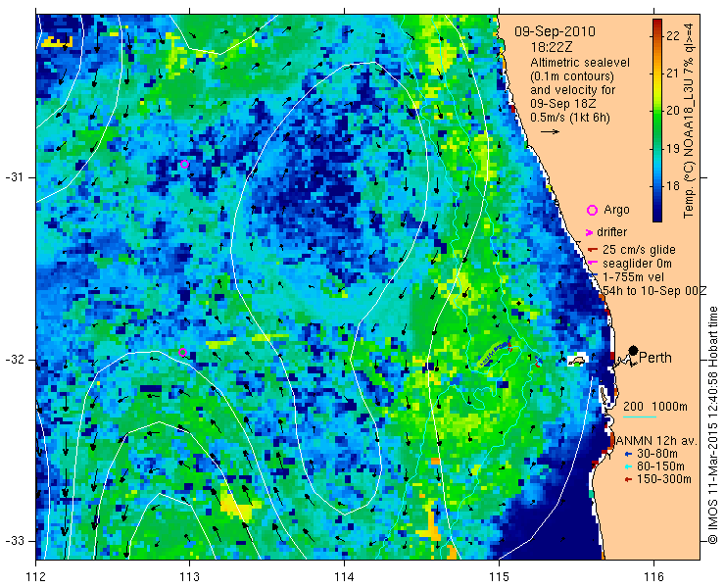Screen dimensions: 725x588
Task: Click the latitude -33 axis label
Action: (14, 540)
